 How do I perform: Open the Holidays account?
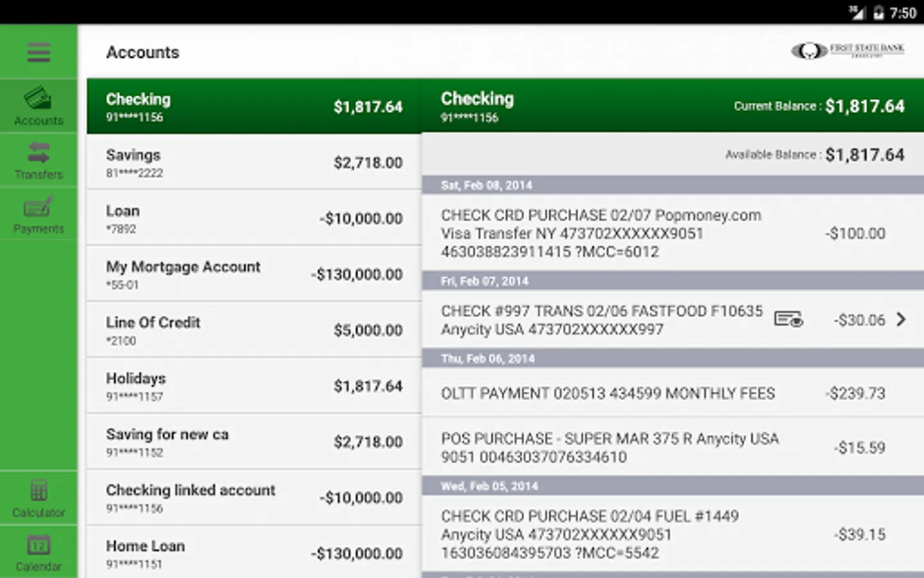[x=253, y=386]
